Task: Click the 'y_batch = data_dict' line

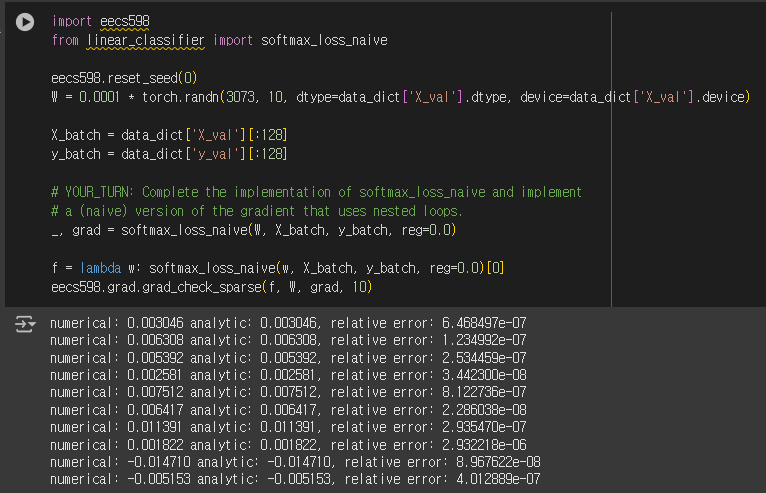Action: click(169, 154)
